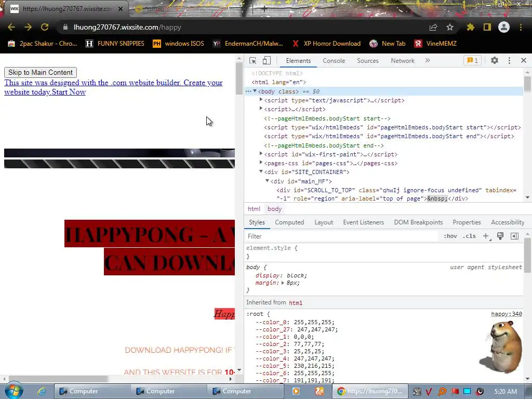Open the Chrome three-dot menu
The width and height of the screenshot is (532, 399).
(x=521, y=27)
